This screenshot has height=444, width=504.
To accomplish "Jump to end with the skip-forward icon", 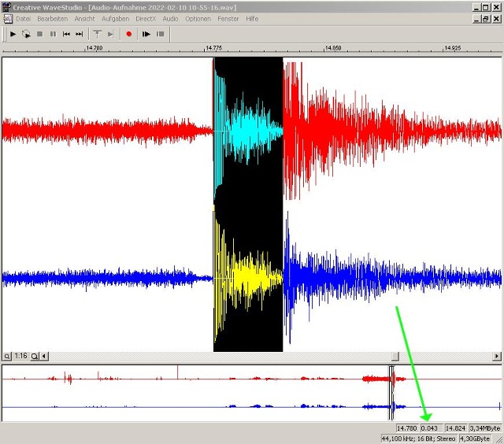I will click(79, 34).
